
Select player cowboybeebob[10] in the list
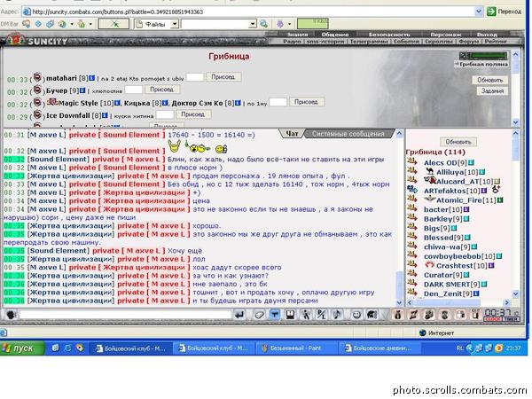coord(459,256)
